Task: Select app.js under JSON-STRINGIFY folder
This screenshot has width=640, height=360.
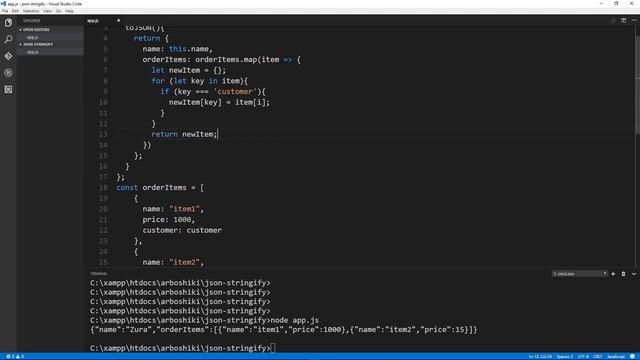Action: point(50,52)
